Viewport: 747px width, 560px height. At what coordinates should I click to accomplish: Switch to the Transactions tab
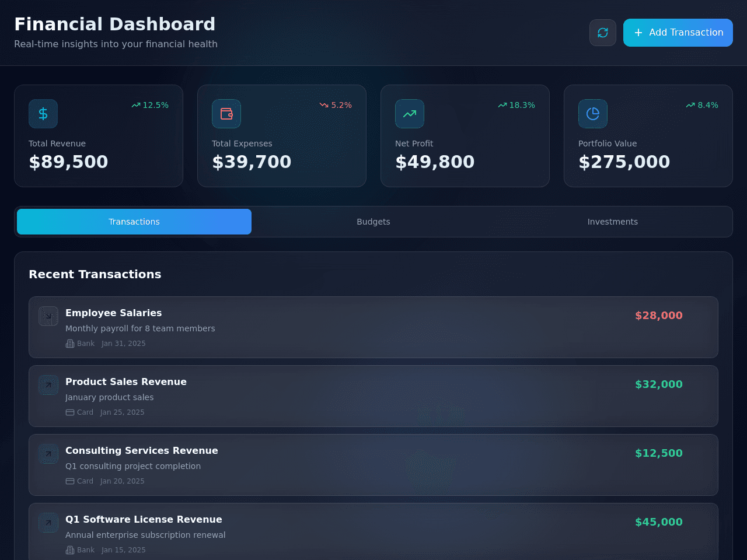134,222
